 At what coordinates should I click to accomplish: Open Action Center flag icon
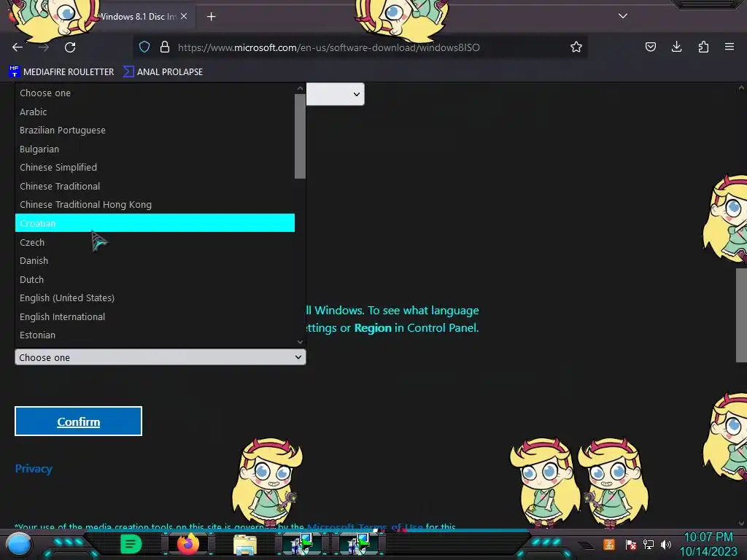[631, 544]
